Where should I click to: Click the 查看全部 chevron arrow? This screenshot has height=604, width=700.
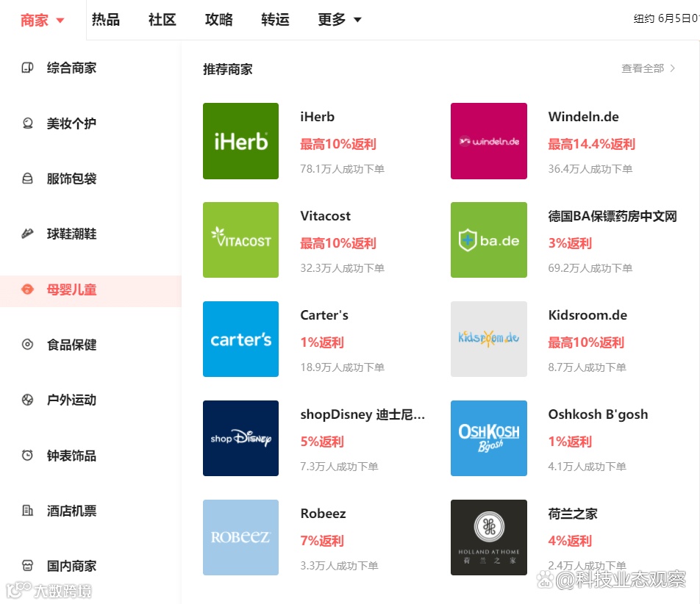click(x=672, y=68)
